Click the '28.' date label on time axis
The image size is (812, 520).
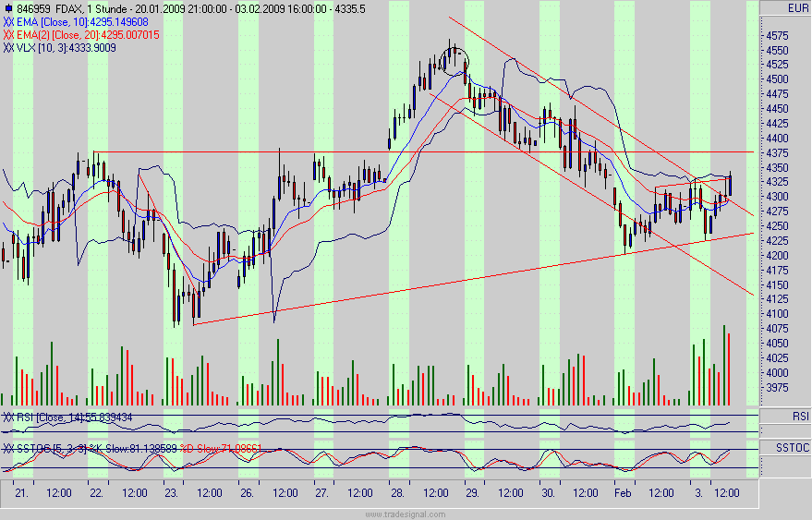397,493
